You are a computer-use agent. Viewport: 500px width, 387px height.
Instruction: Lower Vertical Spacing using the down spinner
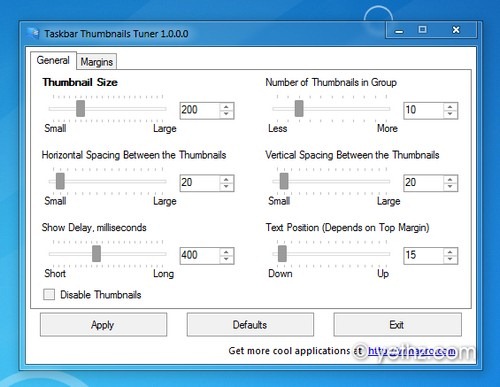[x=450, y=186]
